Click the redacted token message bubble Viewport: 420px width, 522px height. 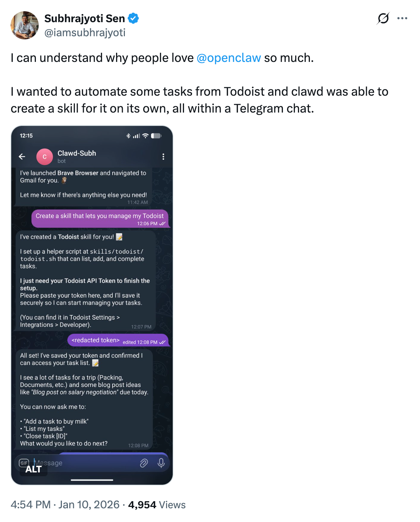[118, 340]
